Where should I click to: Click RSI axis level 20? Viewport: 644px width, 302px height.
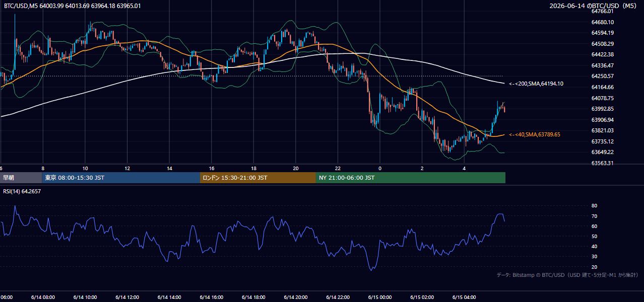tap(594, 267)
